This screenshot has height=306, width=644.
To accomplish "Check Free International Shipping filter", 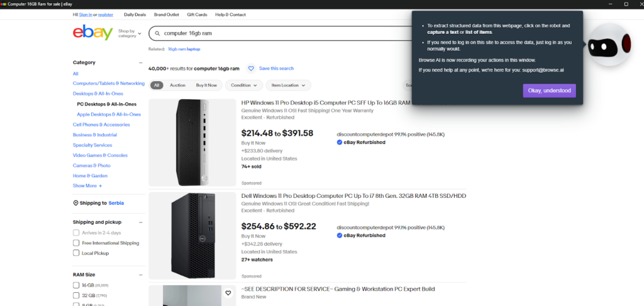I will click(76, 243).
